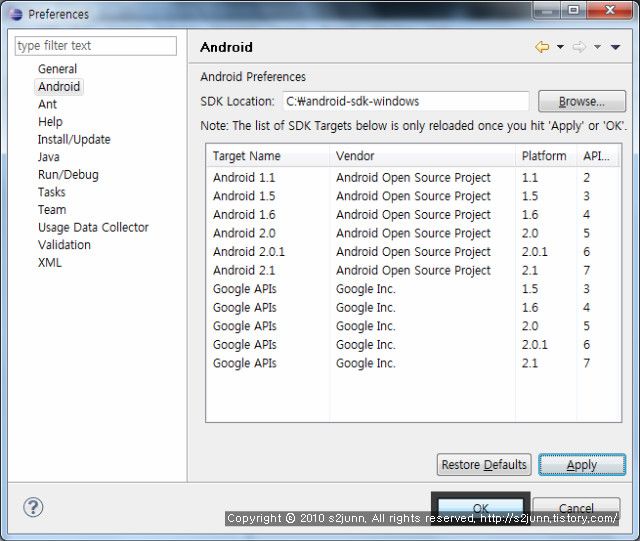Select Google APIs row with platform 2.1

[413, 363]
